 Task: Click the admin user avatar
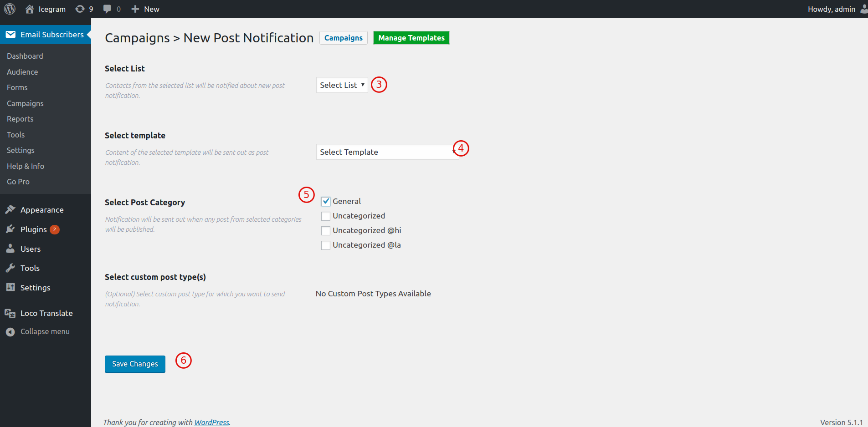[864, 9]
